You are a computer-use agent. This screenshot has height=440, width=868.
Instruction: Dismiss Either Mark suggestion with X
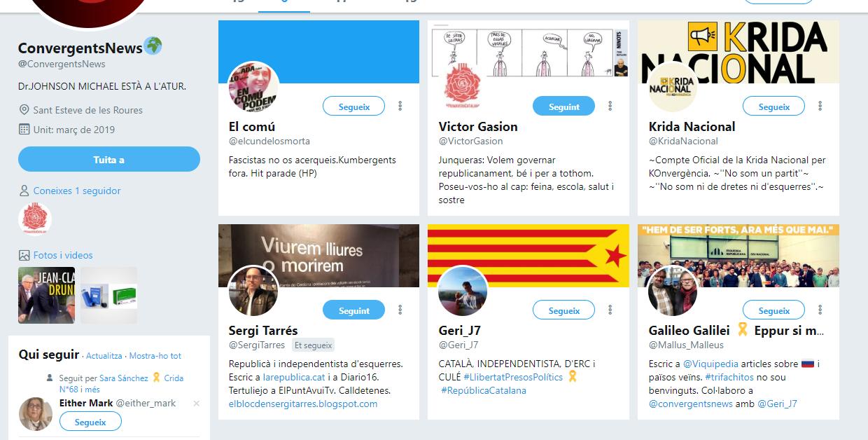(197, 404)
